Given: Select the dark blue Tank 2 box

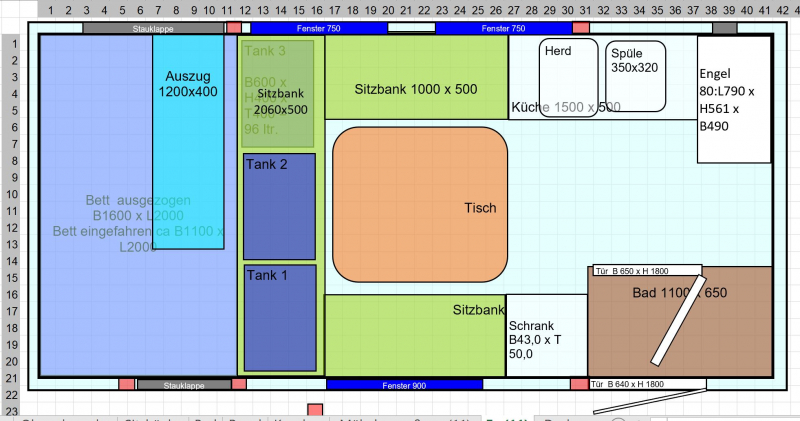Looking at the screenshot, I should 279,206.
